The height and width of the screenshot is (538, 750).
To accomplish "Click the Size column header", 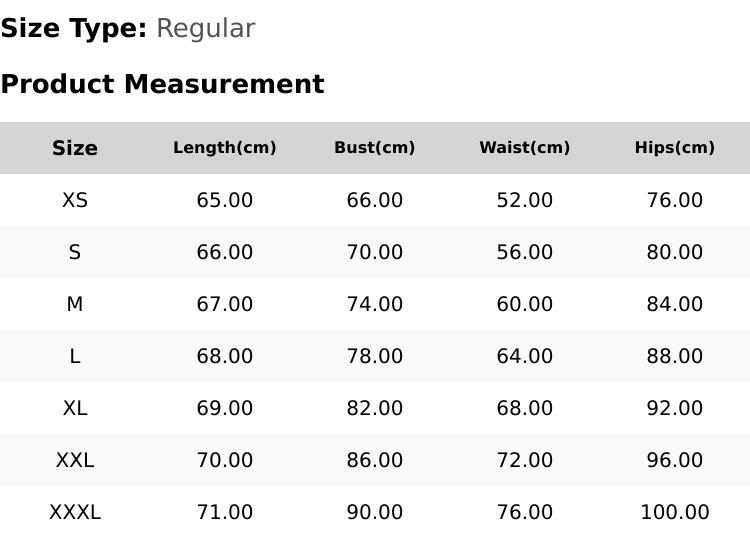I will pyautogui.click(x=75, y=148).
